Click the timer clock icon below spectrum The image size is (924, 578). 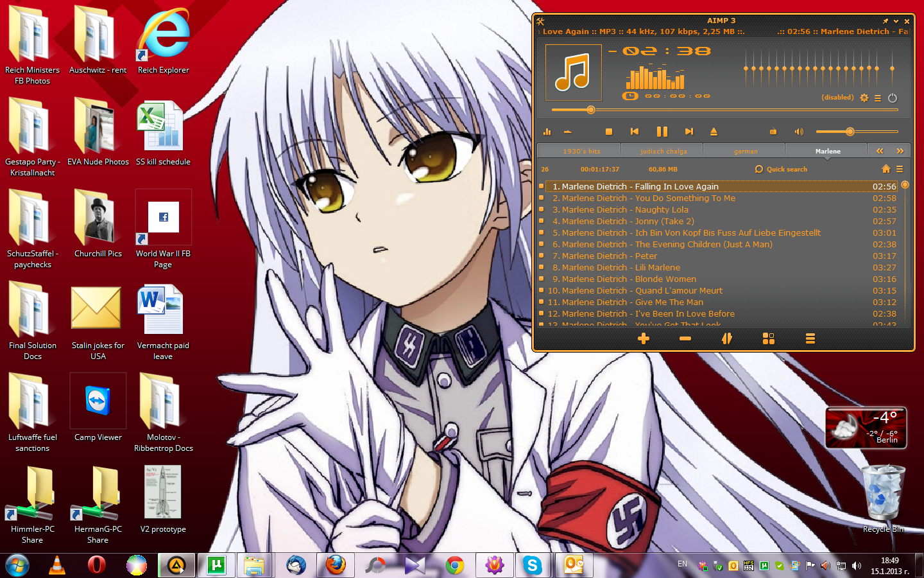(631, 96)
